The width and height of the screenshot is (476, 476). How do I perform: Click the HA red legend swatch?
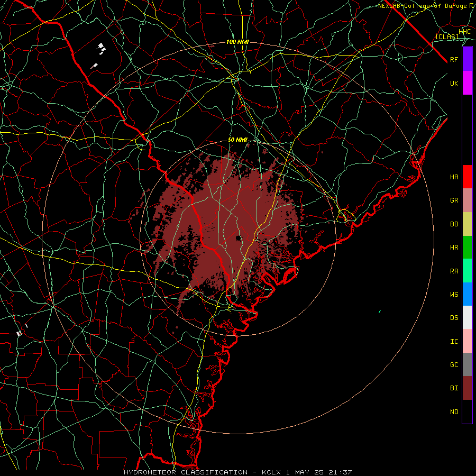[467, 177]
